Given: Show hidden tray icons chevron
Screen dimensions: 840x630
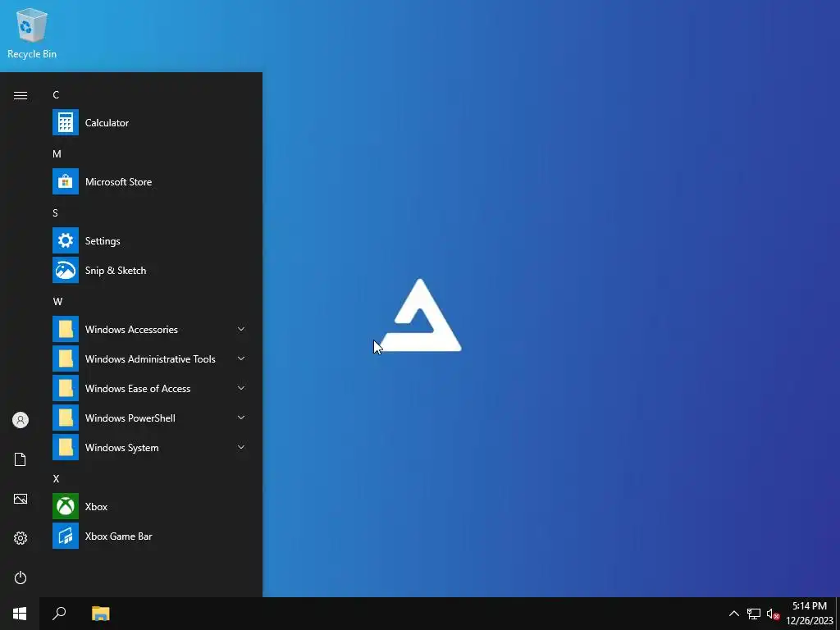Looking at the screenshot, I should point(734,614).
